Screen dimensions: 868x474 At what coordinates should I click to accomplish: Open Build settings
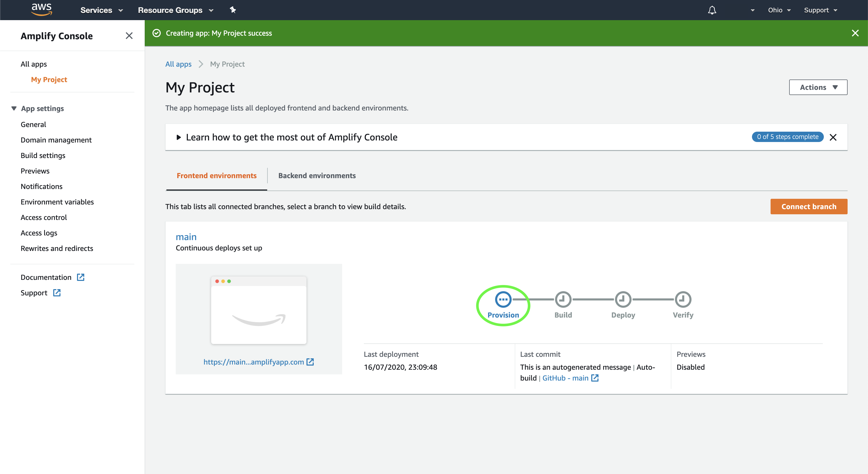coord(43,155)
